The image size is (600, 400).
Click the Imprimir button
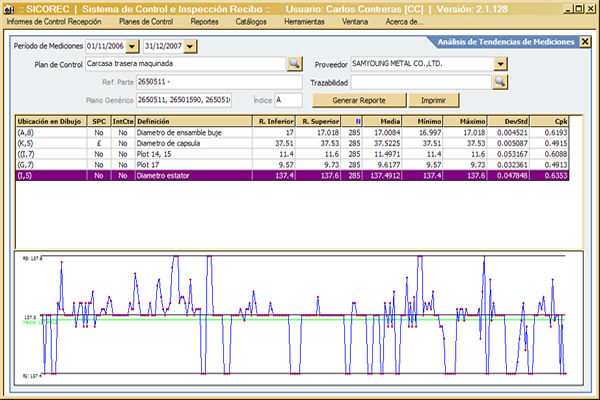click(433, 100)
